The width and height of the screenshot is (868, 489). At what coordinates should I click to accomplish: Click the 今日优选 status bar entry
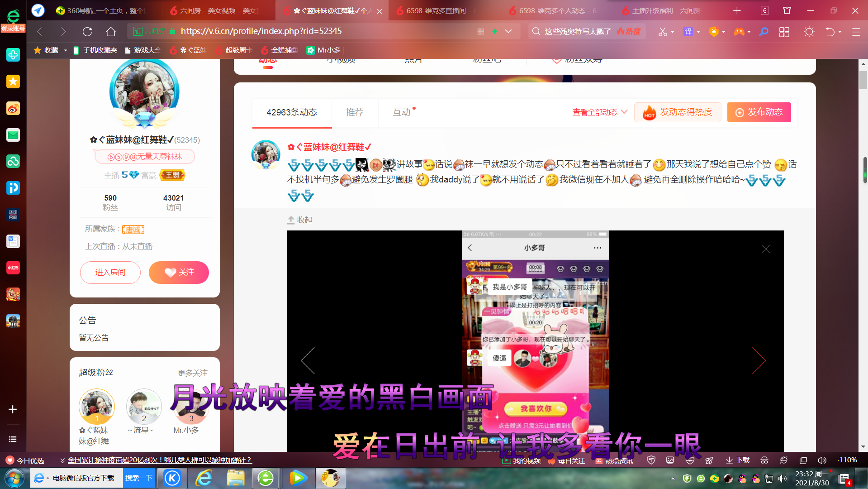coord(25,460)
